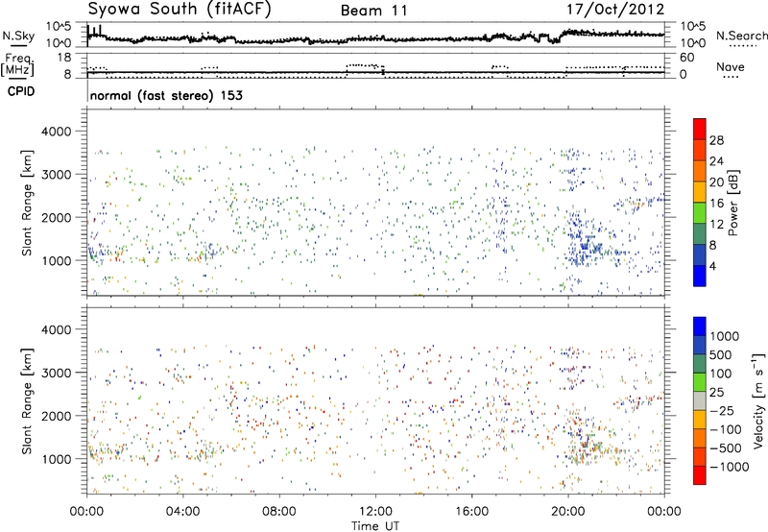Select the 'Nave' legend label
The width and height of the screenshot is (768, 532).
pos(731,67)
